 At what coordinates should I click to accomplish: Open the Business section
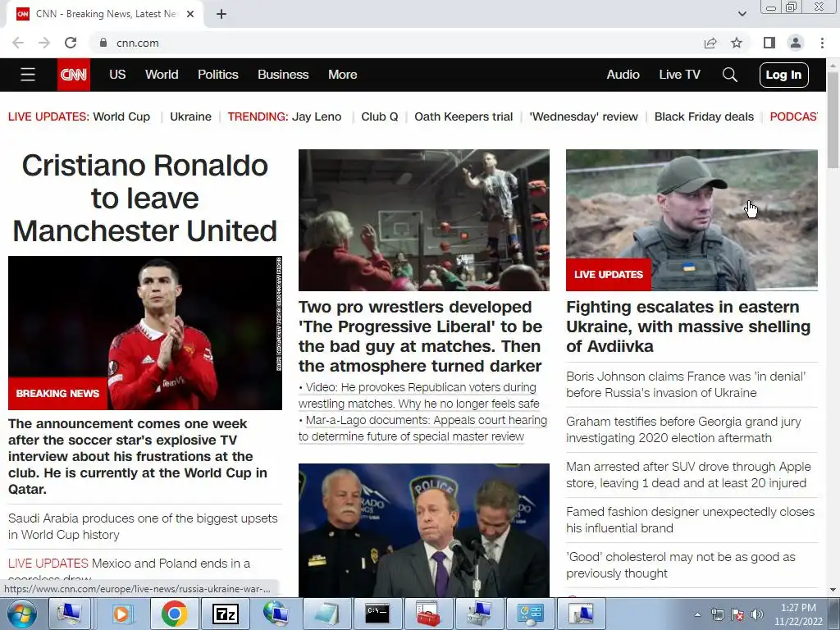283,75
